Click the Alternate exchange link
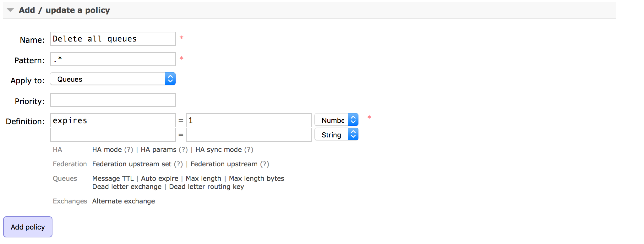 123,201
